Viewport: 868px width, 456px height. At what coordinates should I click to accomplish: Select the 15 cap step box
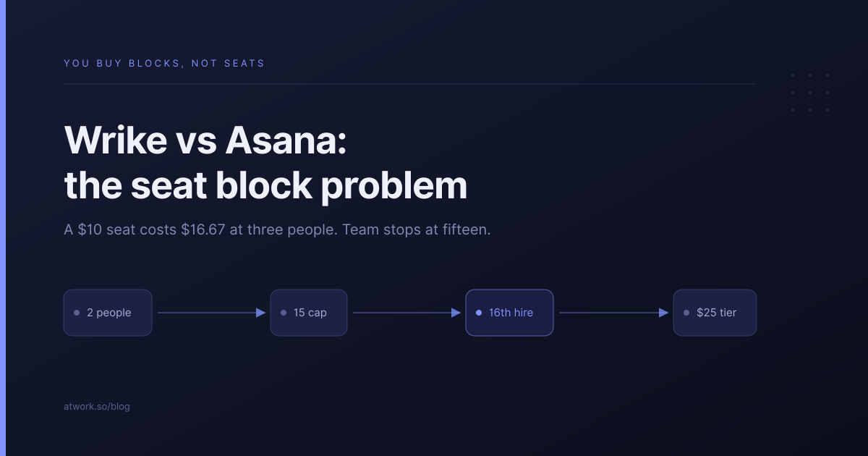[309, 313]
